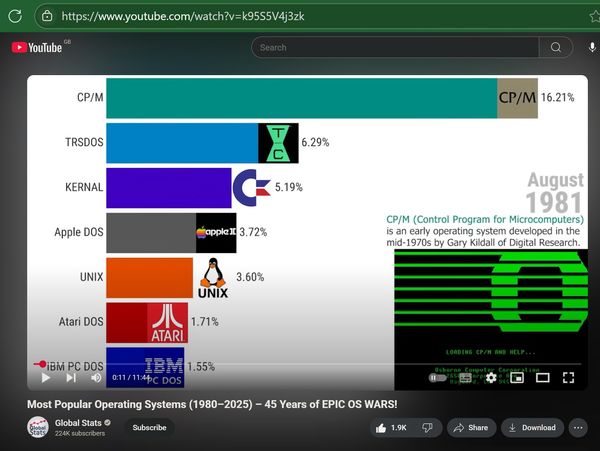This screenshot has height=451, width=600.
Task: Share this video
Action: tap(469, 428)
